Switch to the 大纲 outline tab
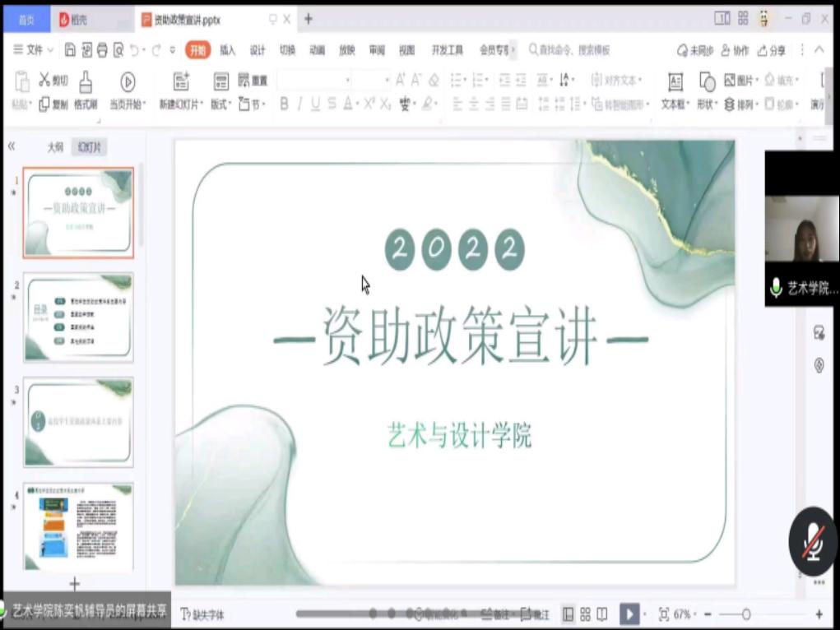840x630 pixels. pos(55,147)
